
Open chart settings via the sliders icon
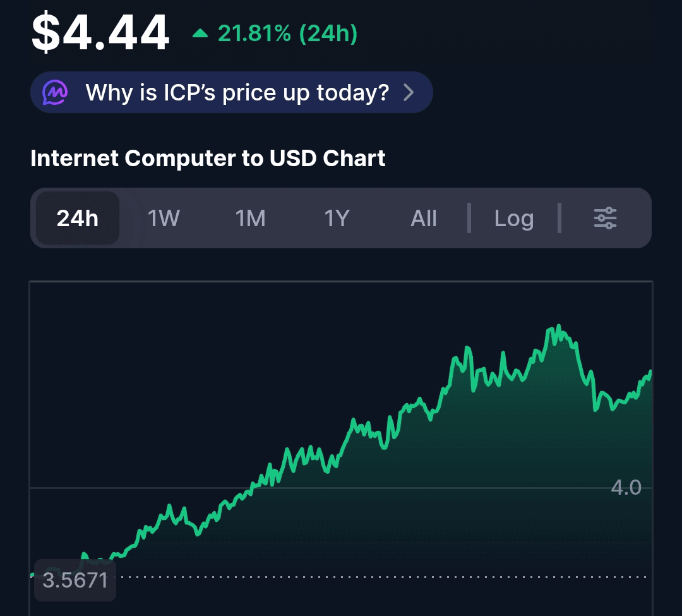pos(605,218)
